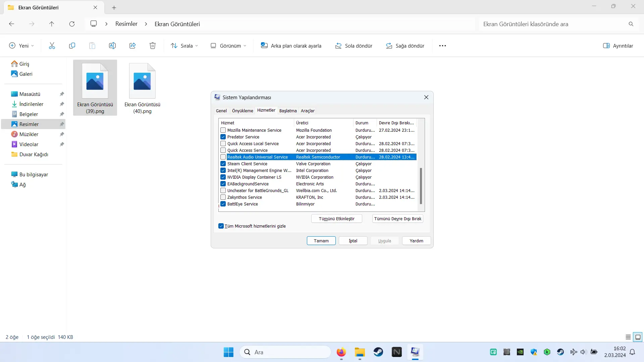Click the see more three-dots icon
The image size is (644, 362).
point(442,46)
